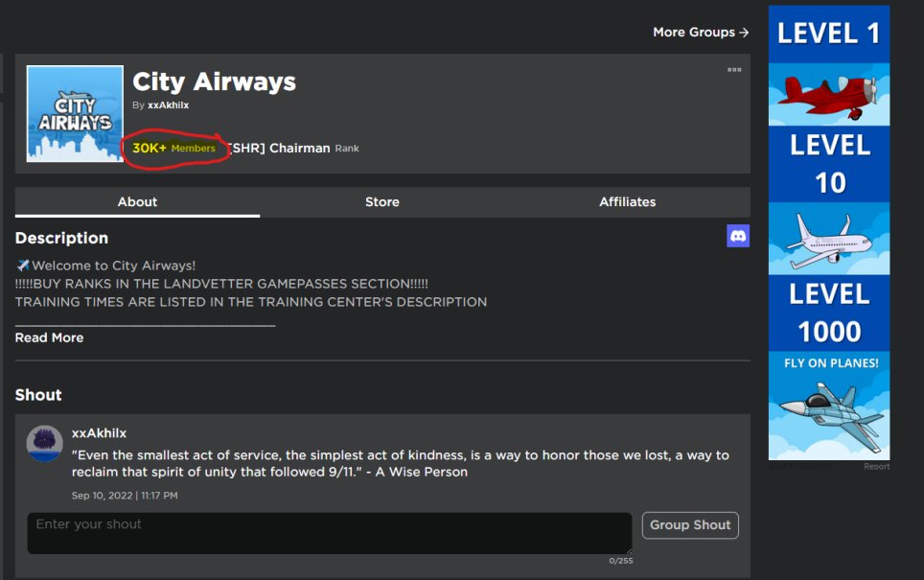The height and width of the screenshot is (580, 924).
Task: Click the City Airways group logo
Action: [75, 113]
